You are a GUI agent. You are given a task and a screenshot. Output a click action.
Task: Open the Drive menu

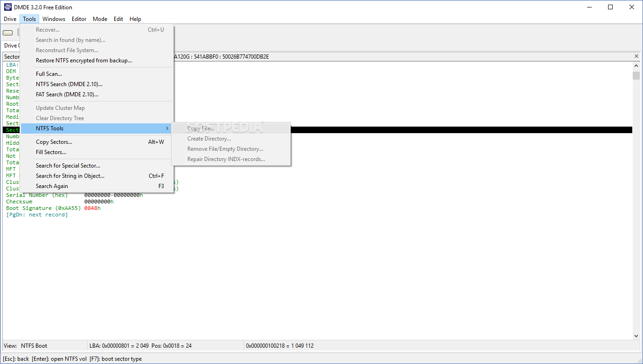pos(10,19)
